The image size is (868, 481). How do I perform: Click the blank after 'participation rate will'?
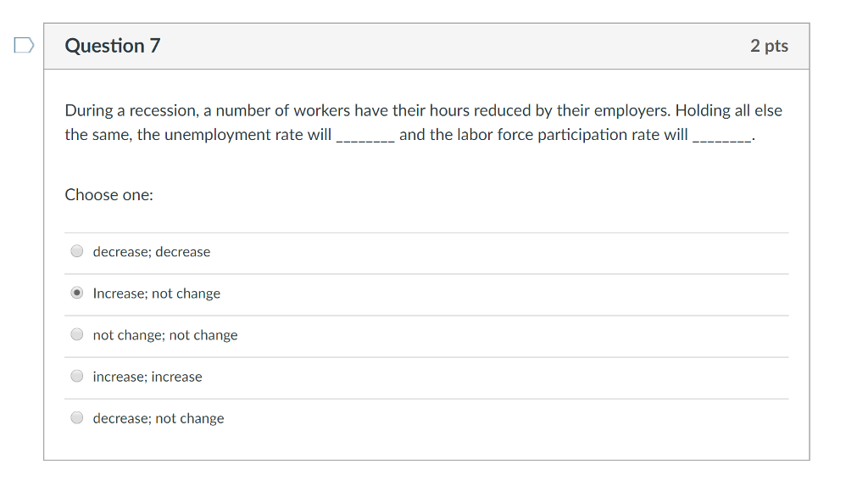722,137
